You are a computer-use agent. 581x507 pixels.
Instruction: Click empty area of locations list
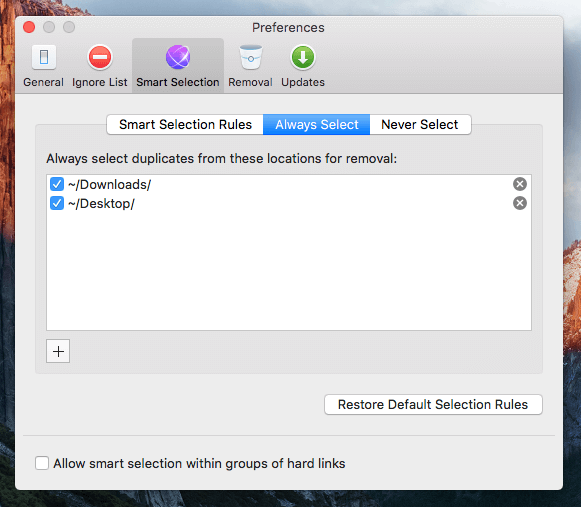(289, 271)
